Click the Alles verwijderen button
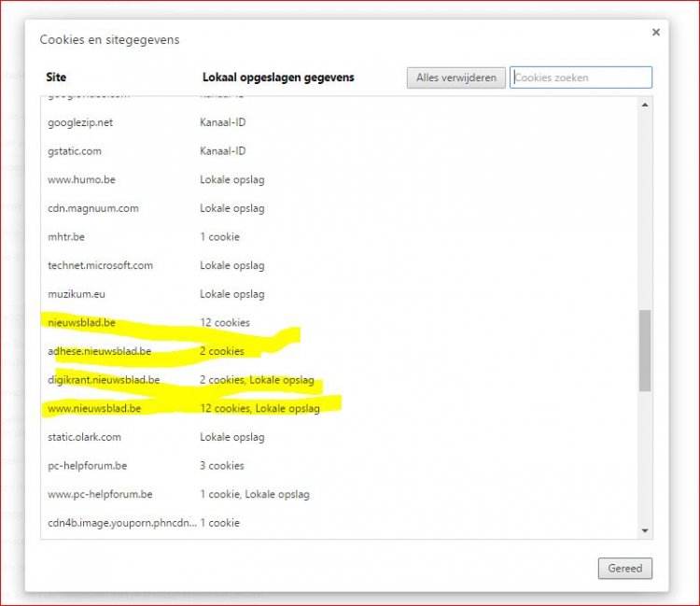Image resolution: width=700 pixels, height=606 pixels. point(456,78)
